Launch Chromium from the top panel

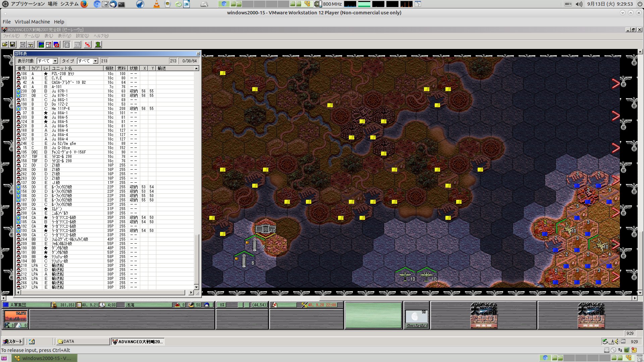click(97, 4)
